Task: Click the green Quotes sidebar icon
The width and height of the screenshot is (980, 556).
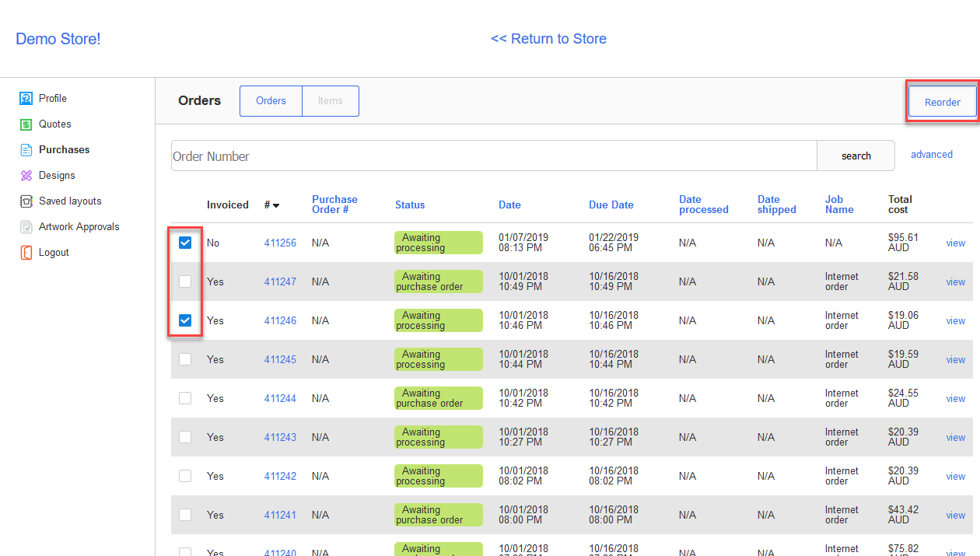Action: 26,124
